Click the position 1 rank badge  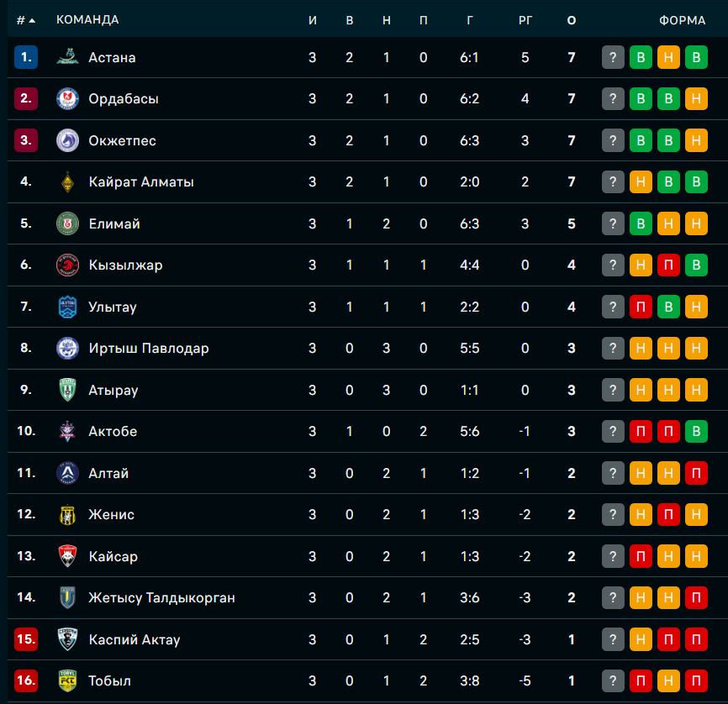pos(26,57)
